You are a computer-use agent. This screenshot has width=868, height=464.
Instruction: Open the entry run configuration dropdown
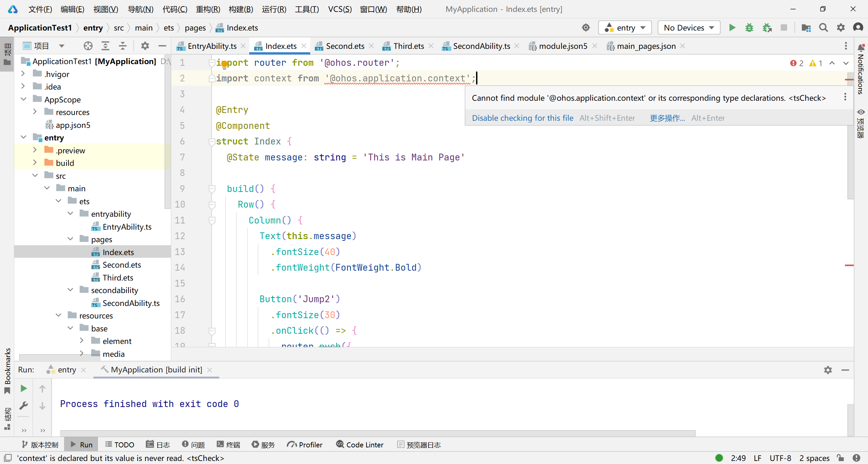[x=625, y=27]
